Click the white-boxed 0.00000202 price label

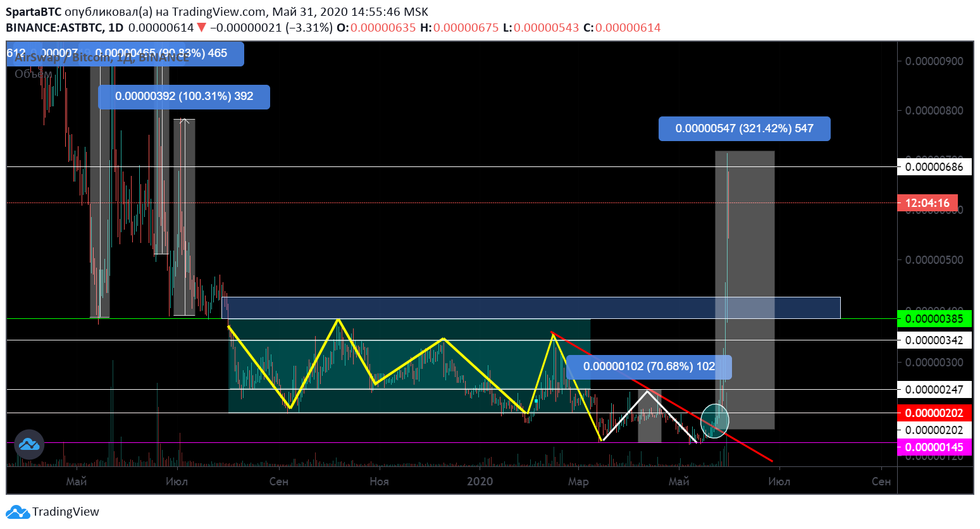click(x=934, y=430)
